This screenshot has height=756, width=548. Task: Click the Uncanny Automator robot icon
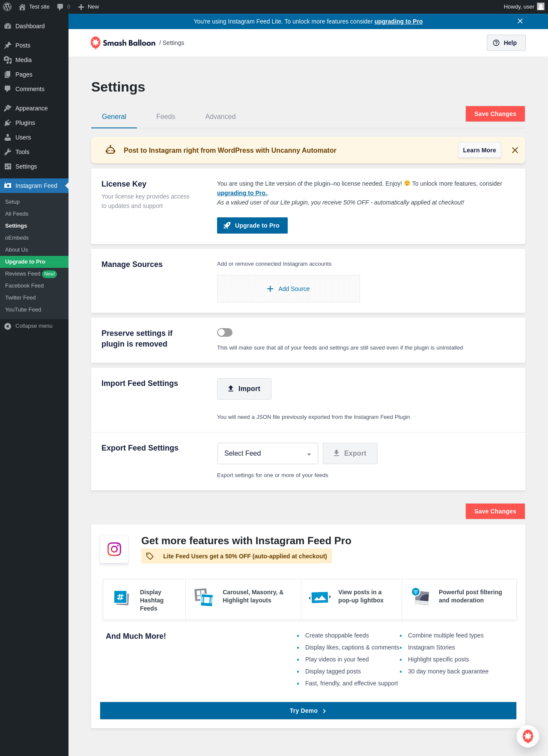[x=110, y=150]
